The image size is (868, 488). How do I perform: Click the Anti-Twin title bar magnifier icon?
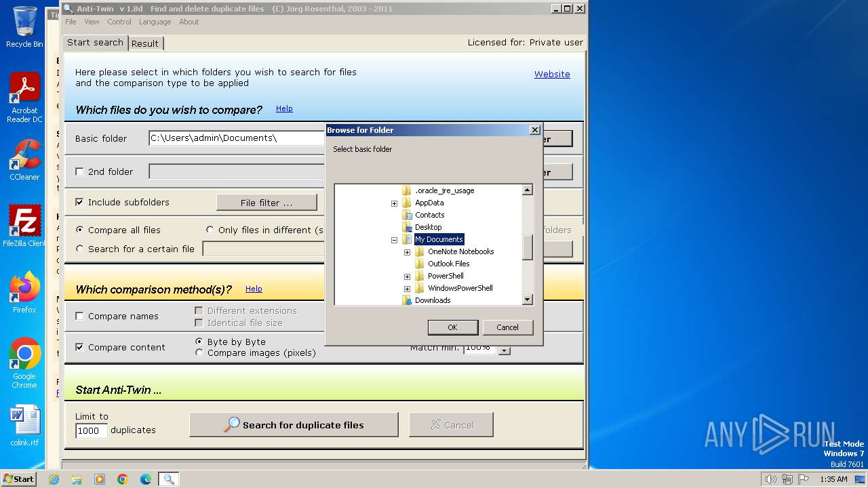click(68, 9)
